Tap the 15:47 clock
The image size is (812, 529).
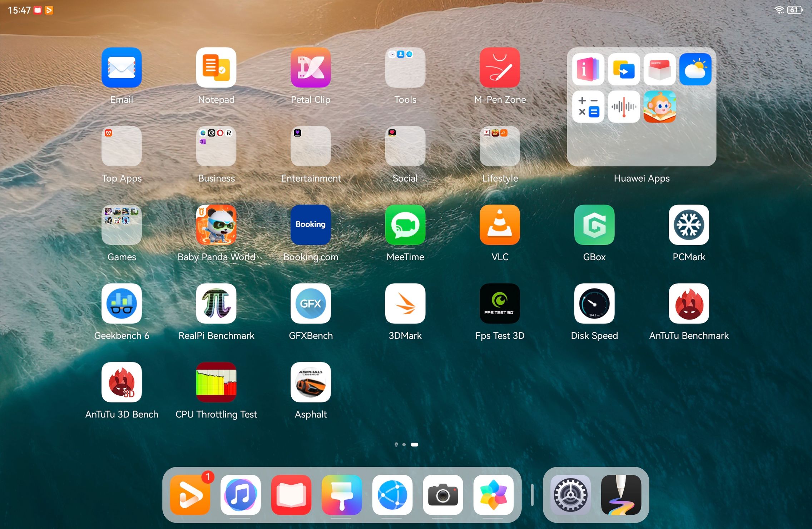point(19,10)
